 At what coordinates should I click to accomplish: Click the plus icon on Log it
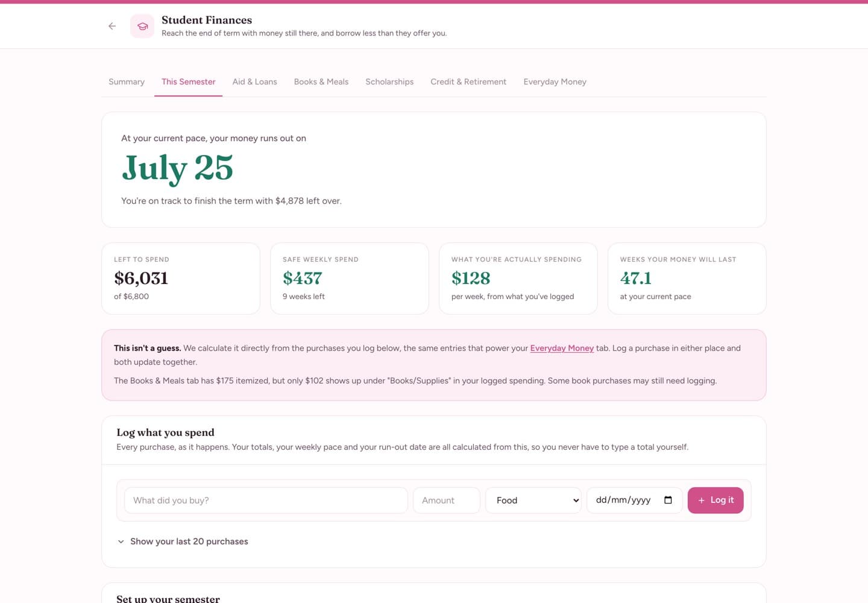(x=701, y=500)
